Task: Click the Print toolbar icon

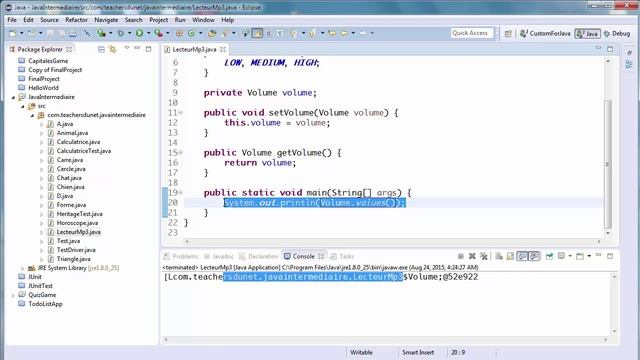Action: pyautogui.click(x=72, y=33)
